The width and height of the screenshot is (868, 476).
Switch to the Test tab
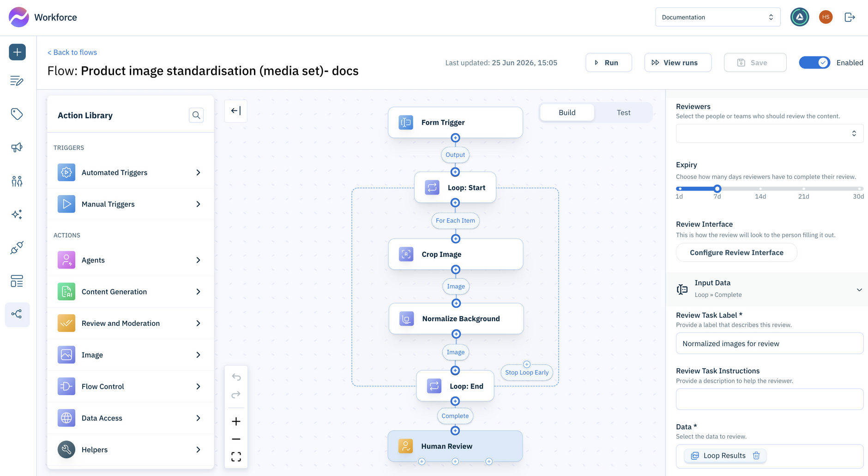pyautogui.click(x=623, y=113)
